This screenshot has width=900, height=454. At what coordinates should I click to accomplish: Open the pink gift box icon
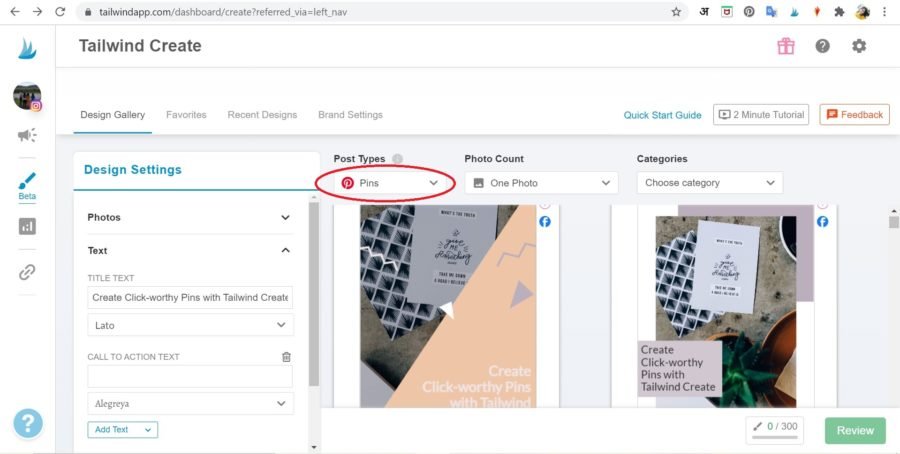[x=785, y=46]
